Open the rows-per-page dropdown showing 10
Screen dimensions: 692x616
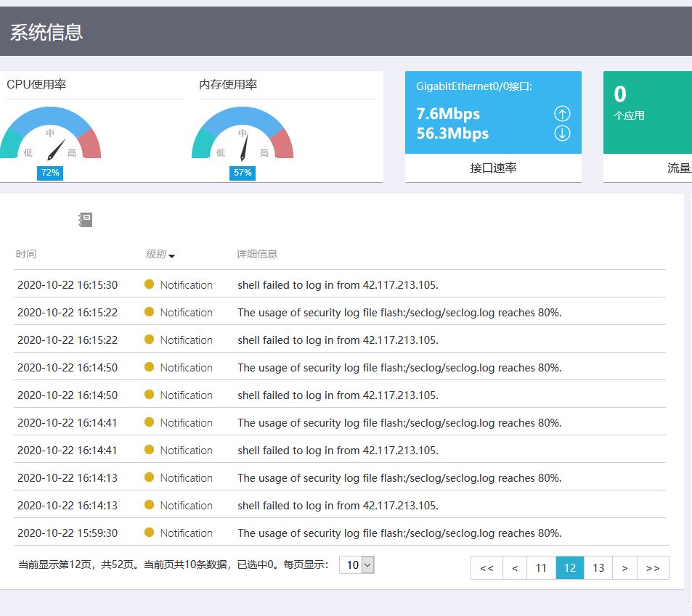(x=357, y=565)
